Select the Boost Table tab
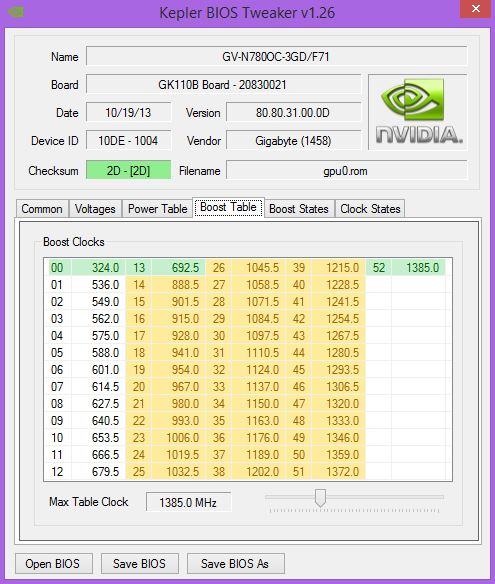Viewport: 495px width, 584px height. tap(228, 207)
